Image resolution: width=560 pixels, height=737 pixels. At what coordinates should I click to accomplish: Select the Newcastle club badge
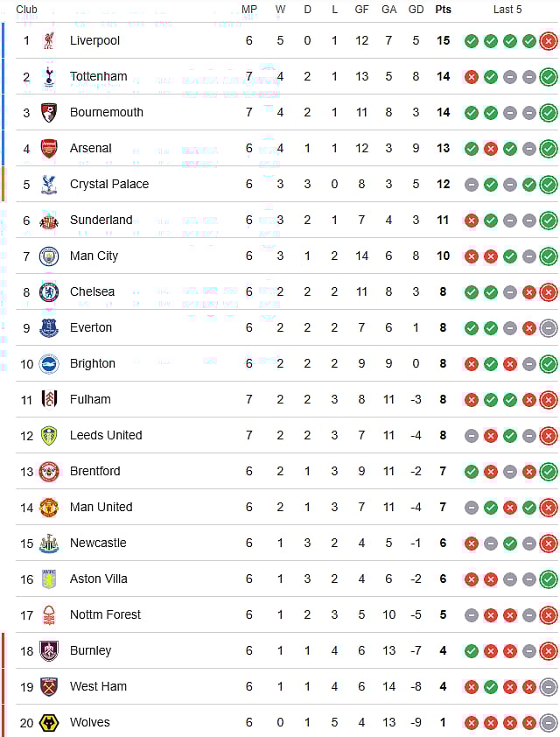pyautogui.click(x=48, y=543)
